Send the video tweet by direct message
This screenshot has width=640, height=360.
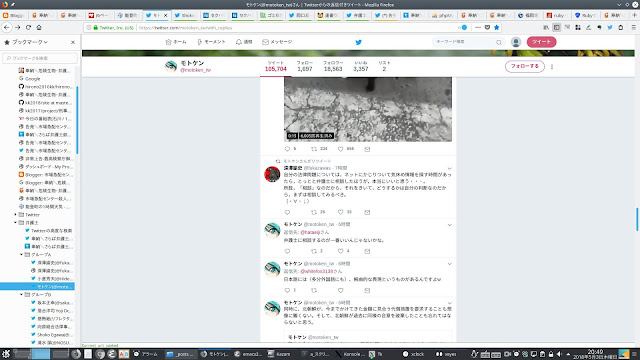[x=367, y=149]
